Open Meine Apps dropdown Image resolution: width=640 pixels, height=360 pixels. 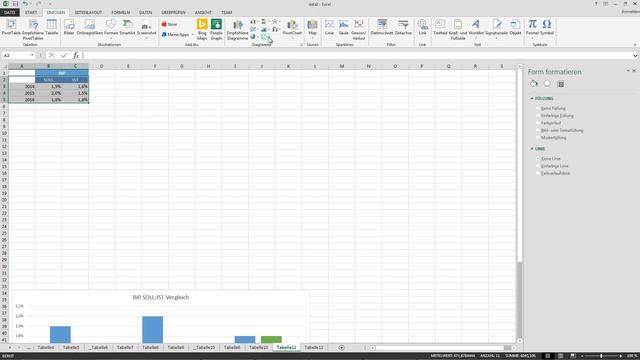[x=177, y=35]
